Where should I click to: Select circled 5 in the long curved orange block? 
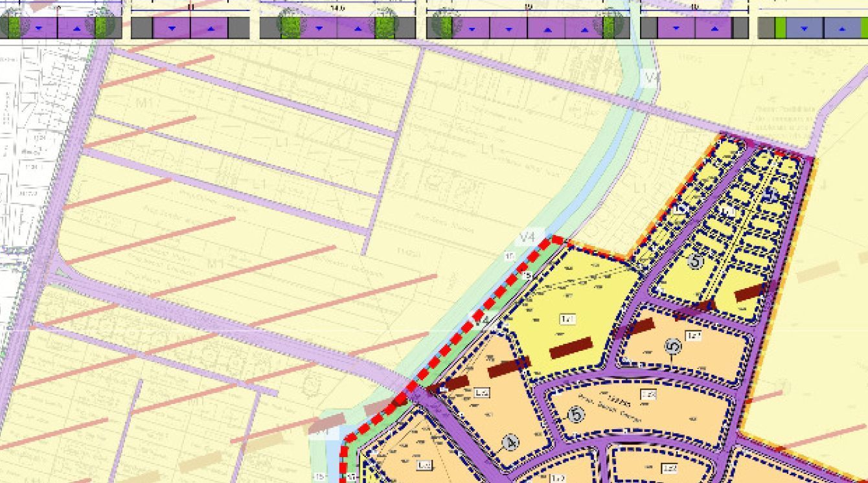pyautogui.click(x=576, y=414)
